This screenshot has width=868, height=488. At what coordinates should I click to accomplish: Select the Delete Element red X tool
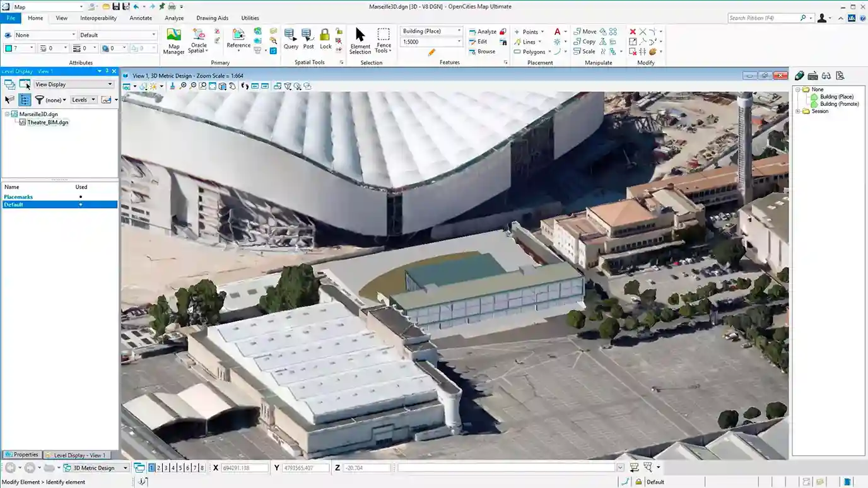633,32
